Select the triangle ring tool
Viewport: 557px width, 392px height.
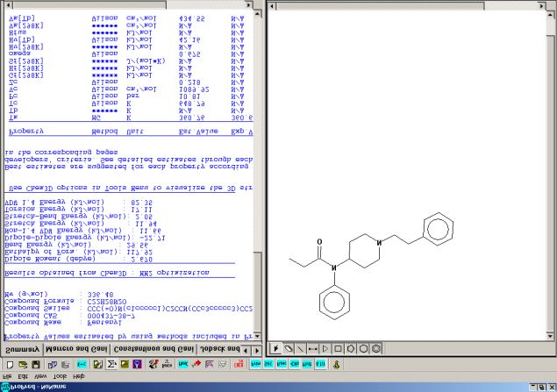tap(325, 349)
